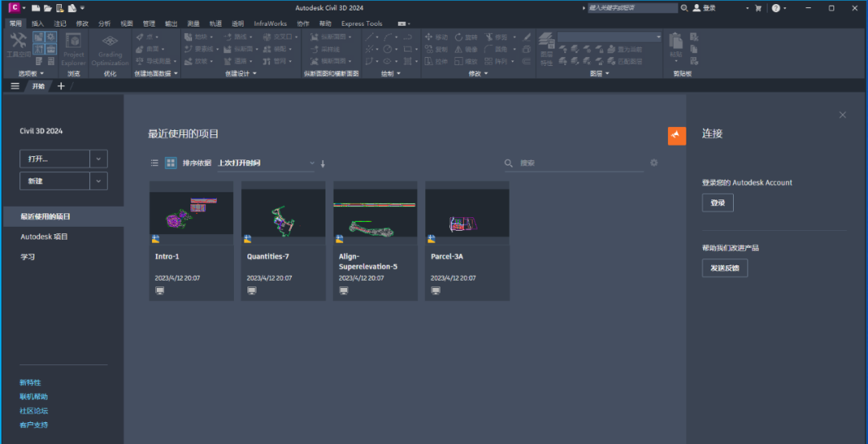
Task: Click the 登录 button in the Connect panel
Action: click(x=717, y=203)
